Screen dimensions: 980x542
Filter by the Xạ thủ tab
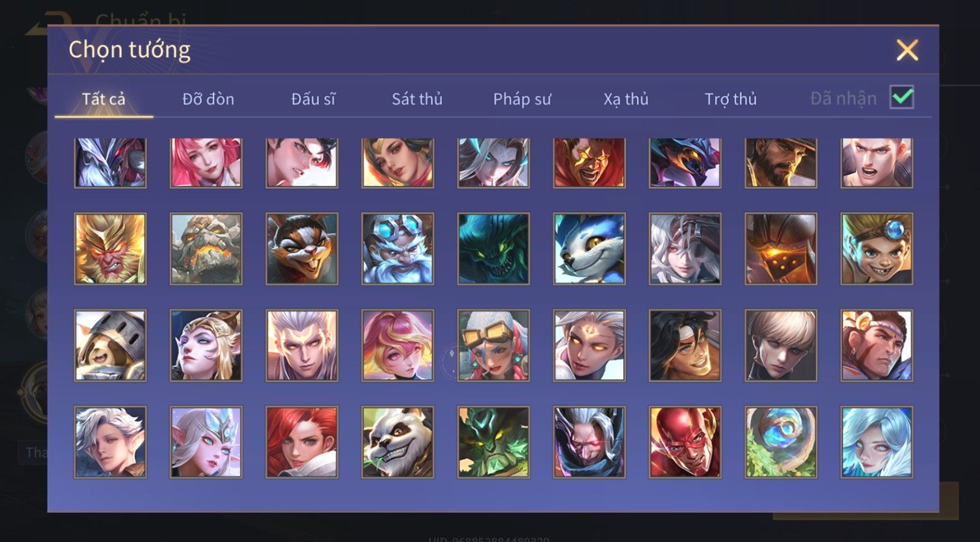coord(626,99)
